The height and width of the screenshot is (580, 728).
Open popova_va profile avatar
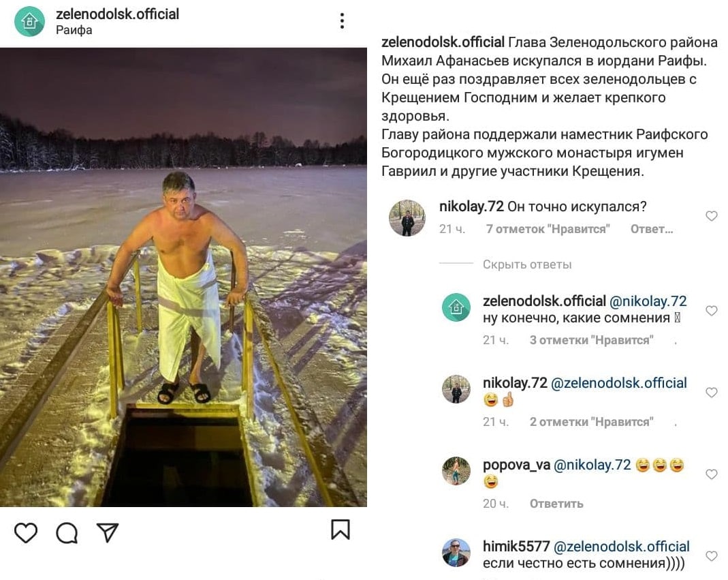(456, 471)
